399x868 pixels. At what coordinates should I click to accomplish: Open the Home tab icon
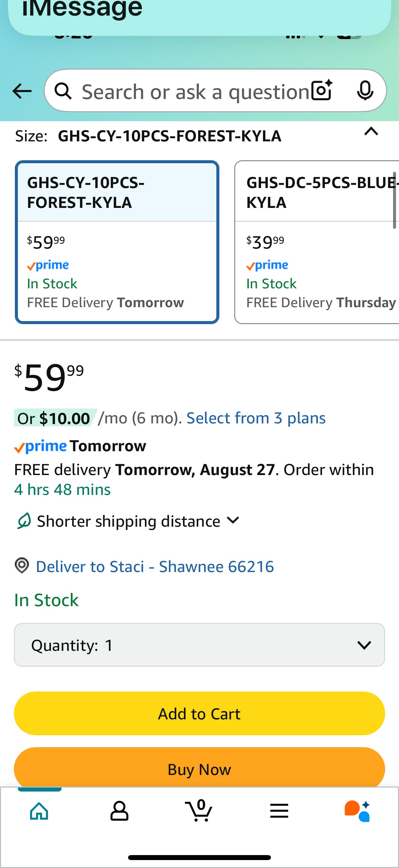click(x=39, y=811)
